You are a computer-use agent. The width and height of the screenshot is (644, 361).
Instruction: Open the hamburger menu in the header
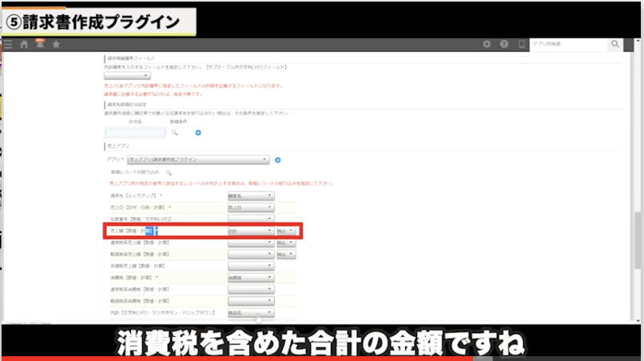click(8, 45)
